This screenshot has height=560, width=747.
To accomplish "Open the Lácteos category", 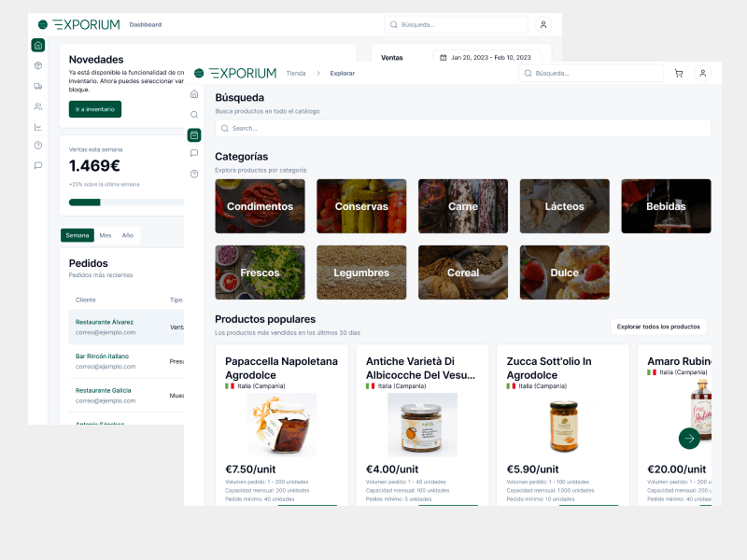I will 565,206.
